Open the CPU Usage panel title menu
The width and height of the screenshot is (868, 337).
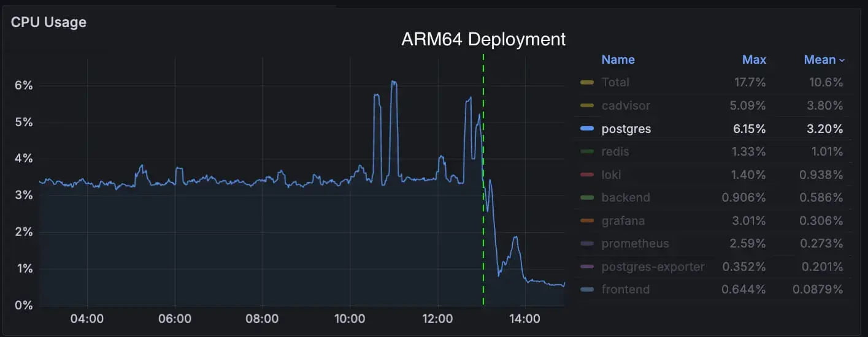48,22
